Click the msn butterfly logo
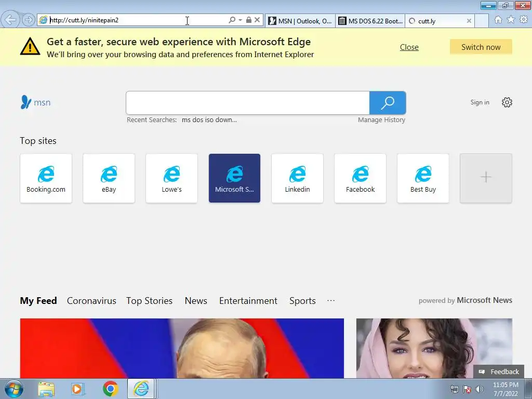 click(35, 102)
